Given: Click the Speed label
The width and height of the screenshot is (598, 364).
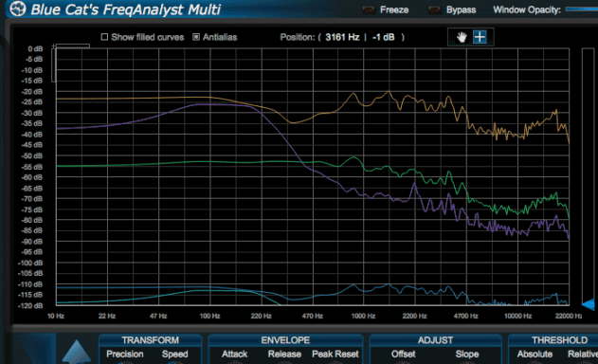Looking at the screenshot, I should point(175,355).
